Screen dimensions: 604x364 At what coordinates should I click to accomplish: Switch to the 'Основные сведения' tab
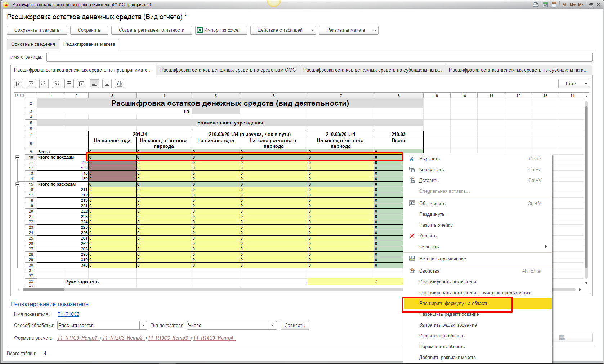click(33, 44)
